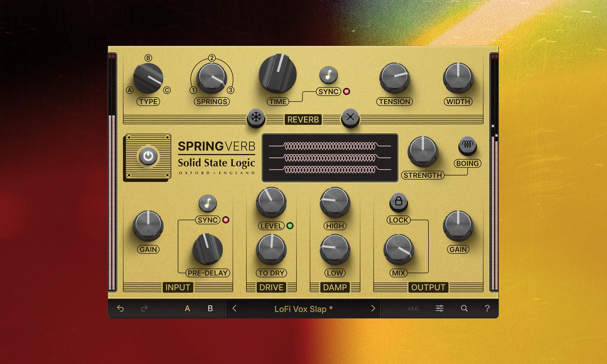Click the spring animation display

click(330, 158)
